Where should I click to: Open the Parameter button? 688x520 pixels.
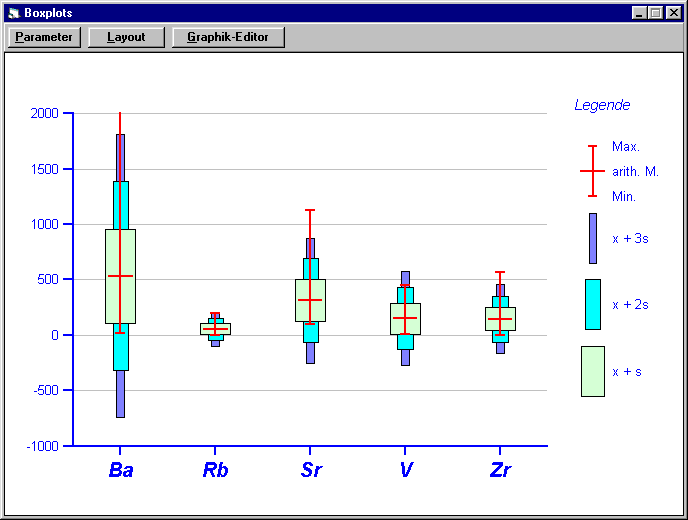pyautogui.click(x=44, y=37)
